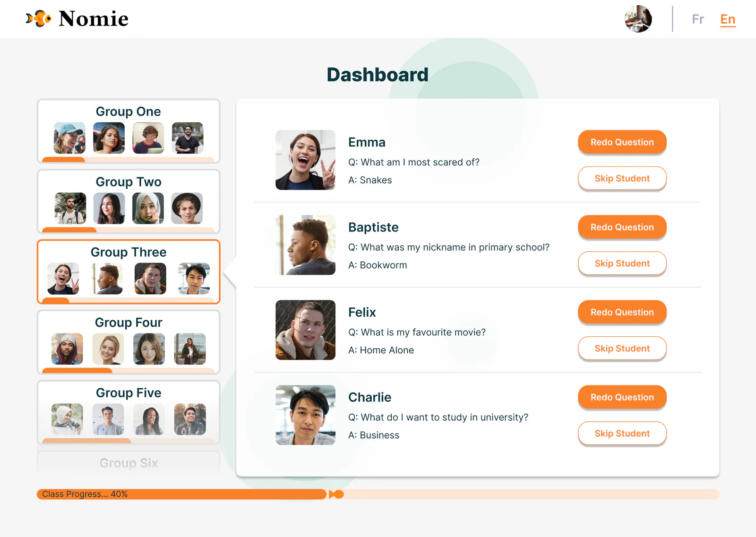This screenshot has width=756, height=537.
Task: Select the En language option
Action: point(728,19)
